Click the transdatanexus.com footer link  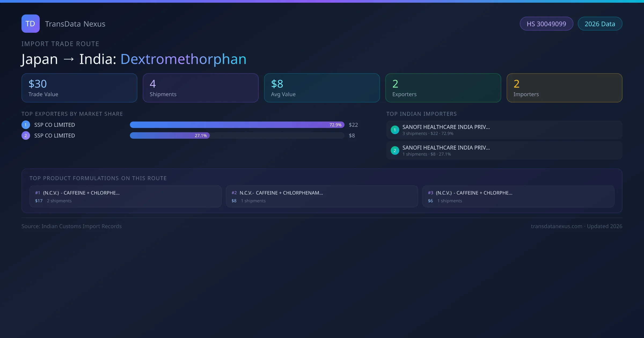click(x=556, y=226)
